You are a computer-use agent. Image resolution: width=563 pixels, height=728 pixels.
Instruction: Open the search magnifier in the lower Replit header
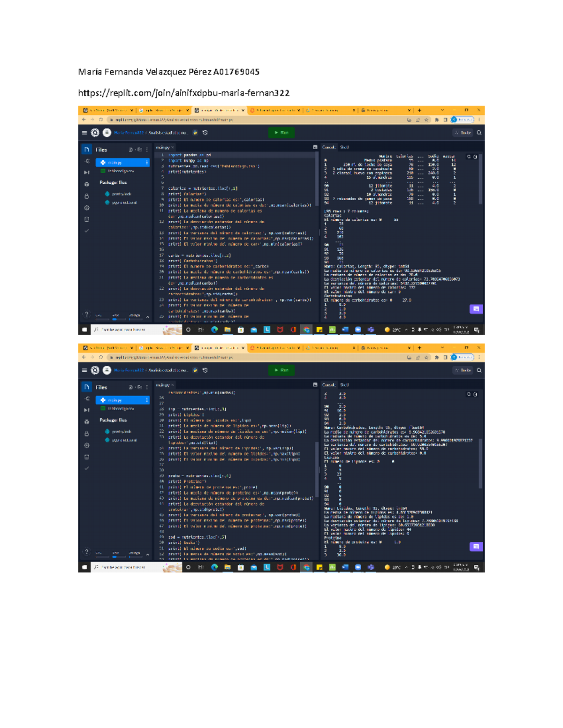coord(479,370)
